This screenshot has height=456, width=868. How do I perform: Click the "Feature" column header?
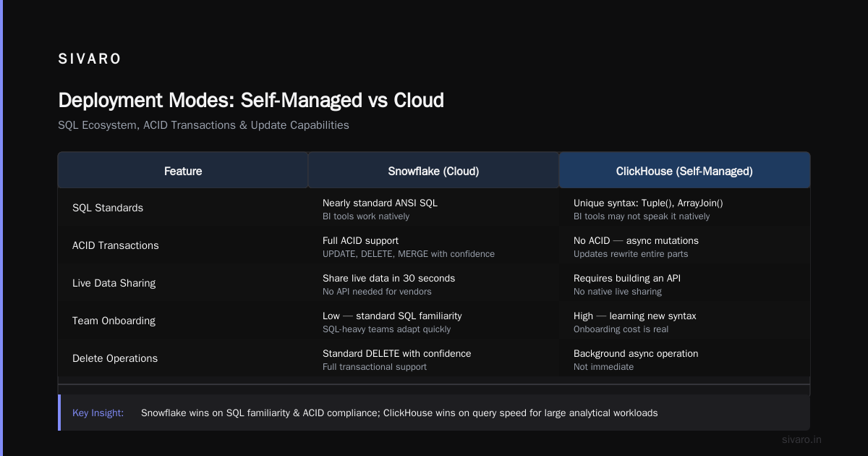(x=183, y=171)
